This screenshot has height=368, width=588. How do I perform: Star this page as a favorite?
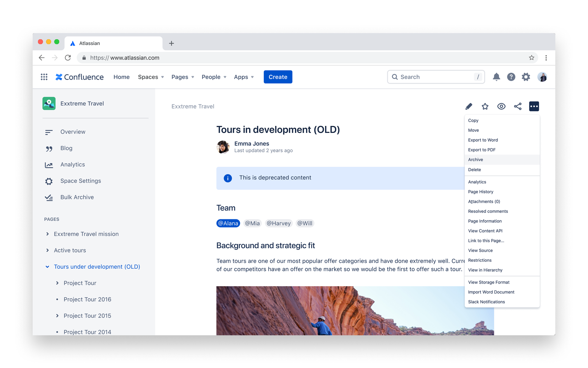(485, 106)
